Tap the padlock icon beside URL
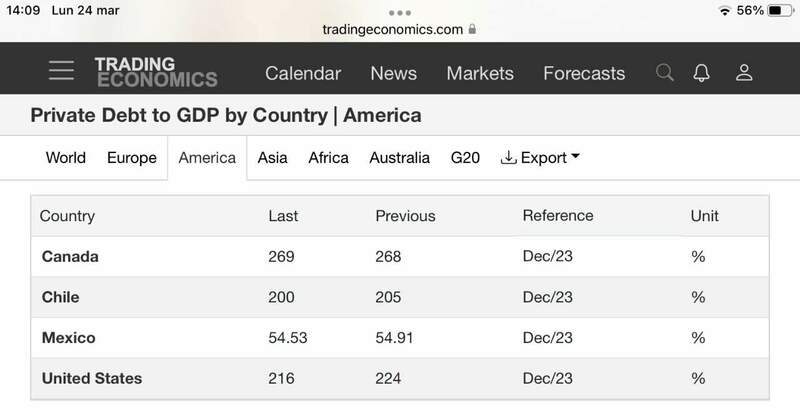 pyautogui.click(x=472, y=29)
